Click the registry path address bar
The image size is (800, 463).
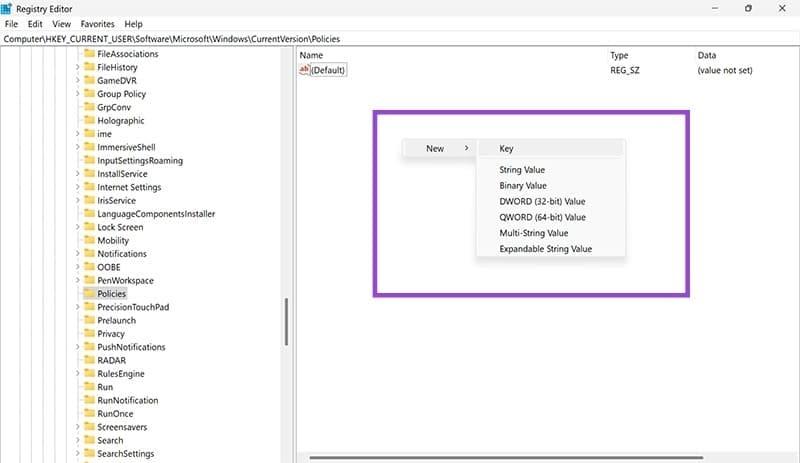click(x=400, y=38)
